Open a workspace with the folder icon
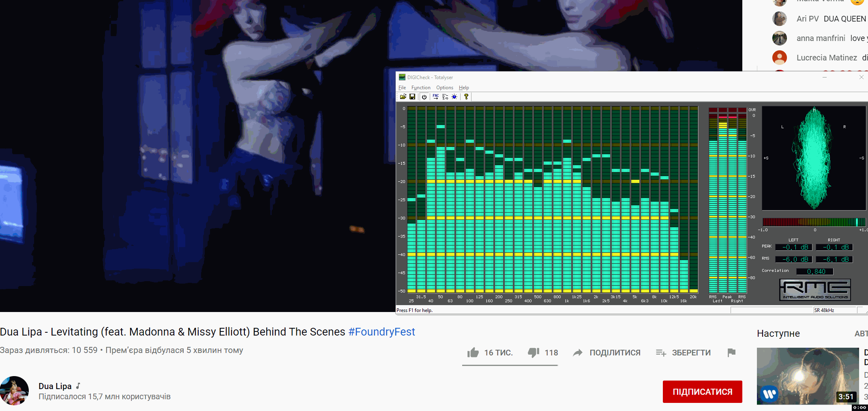 tap(403, 97)
